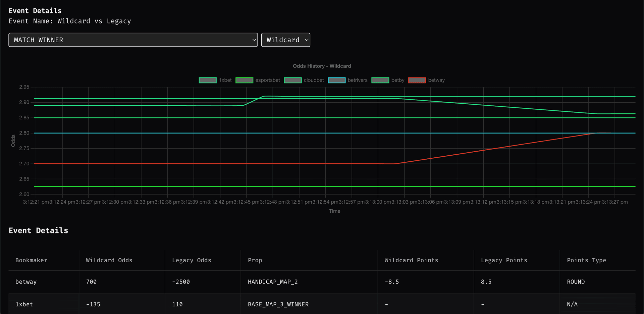Click the Odds History - Wildcard chart title

click(x=322, y=66)
